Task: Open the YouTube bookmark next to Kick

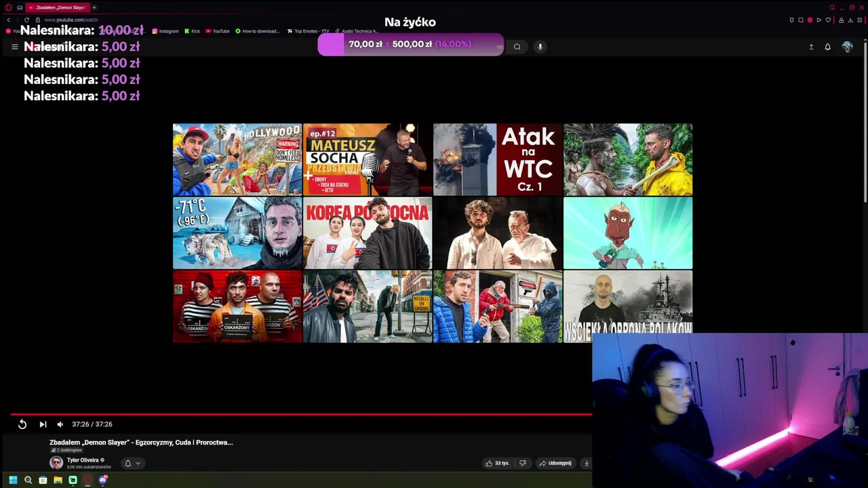Action: point(218,31)
